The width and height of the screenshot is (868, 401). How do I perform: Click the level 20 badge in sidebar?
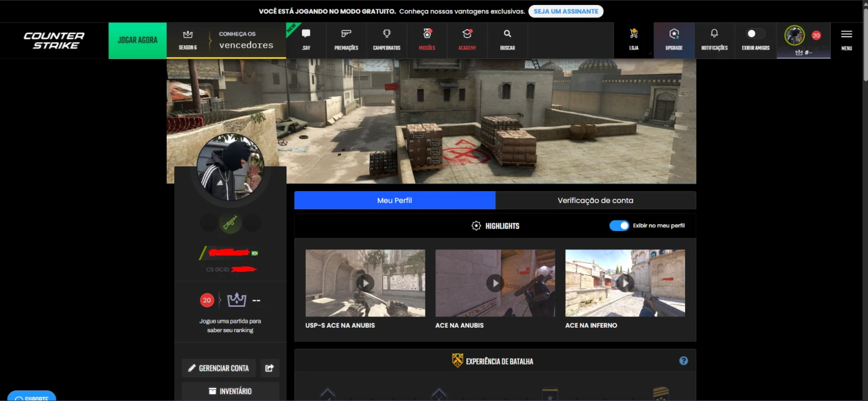coord(207,300)
